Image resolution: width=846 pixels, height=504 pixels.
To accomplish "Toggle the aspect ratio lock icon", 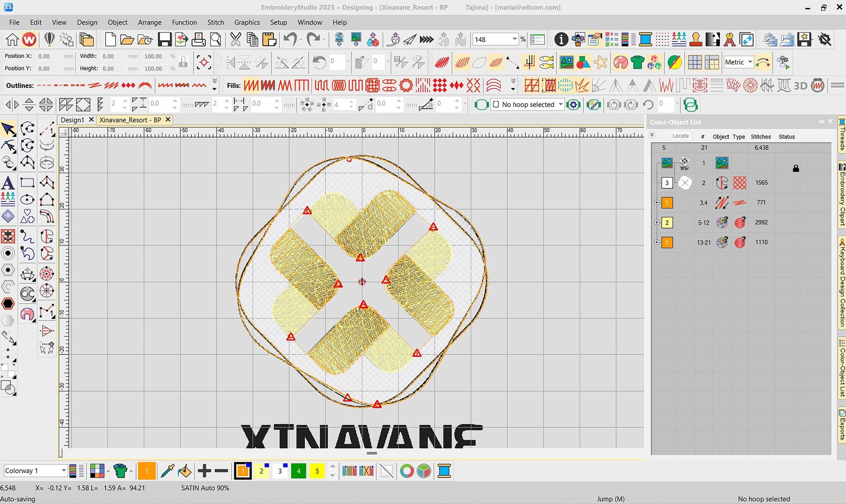I will tap(183, 62).
